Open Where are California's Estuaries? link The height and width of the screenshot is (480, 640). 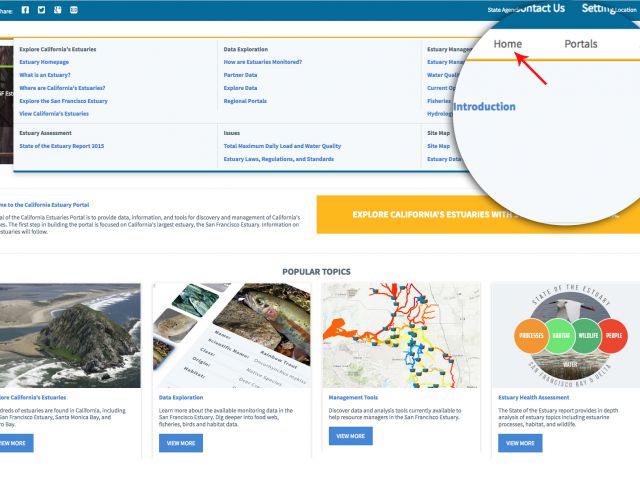coord(62,88)
